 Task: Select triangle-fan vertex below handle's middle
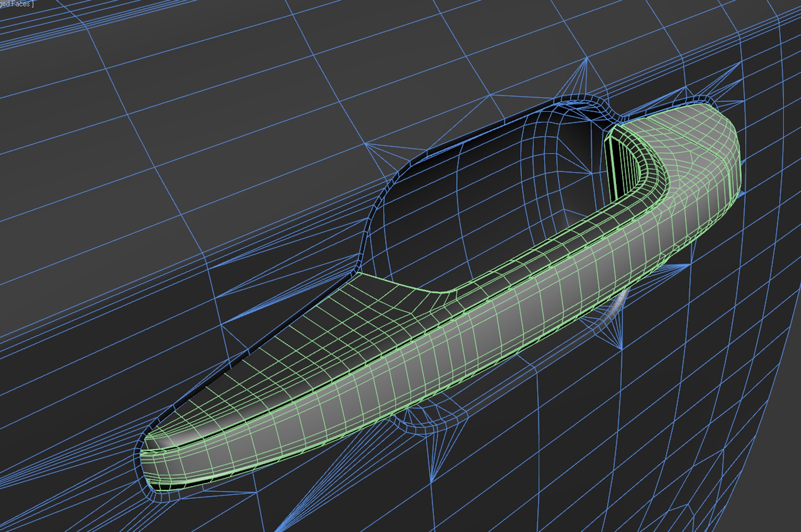431,481
